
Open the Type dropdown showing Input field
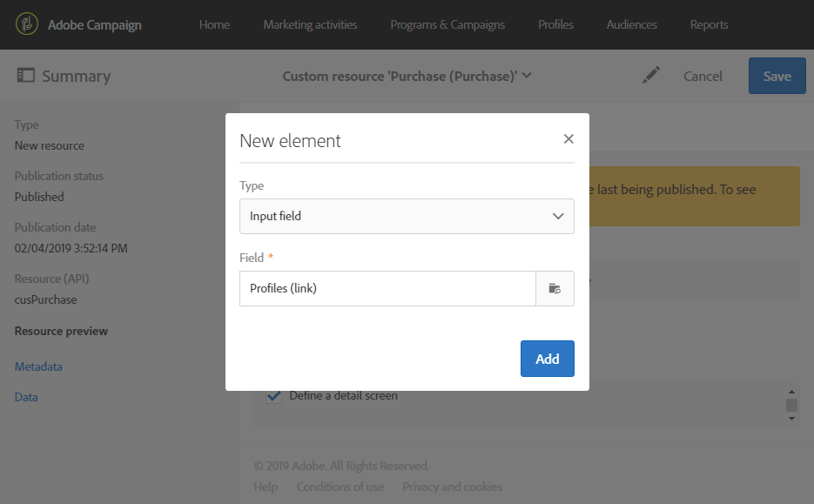tap(407, 216)
